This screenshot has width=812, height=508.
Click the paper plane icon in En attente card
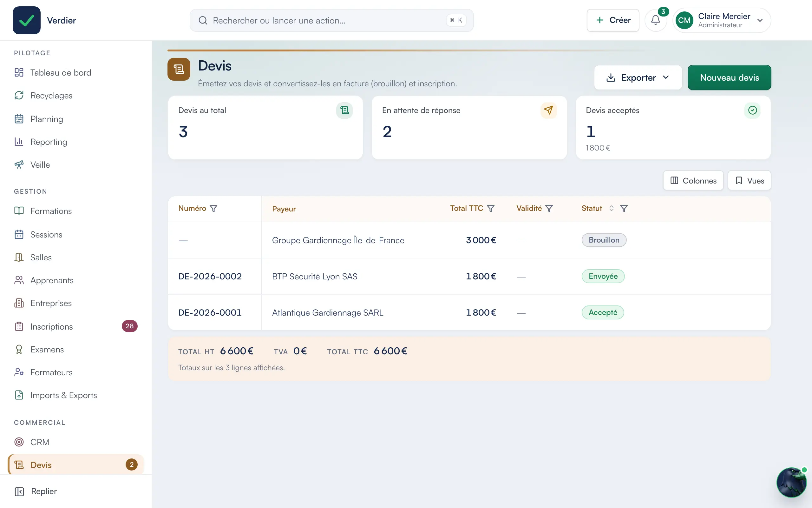[548, 110]
